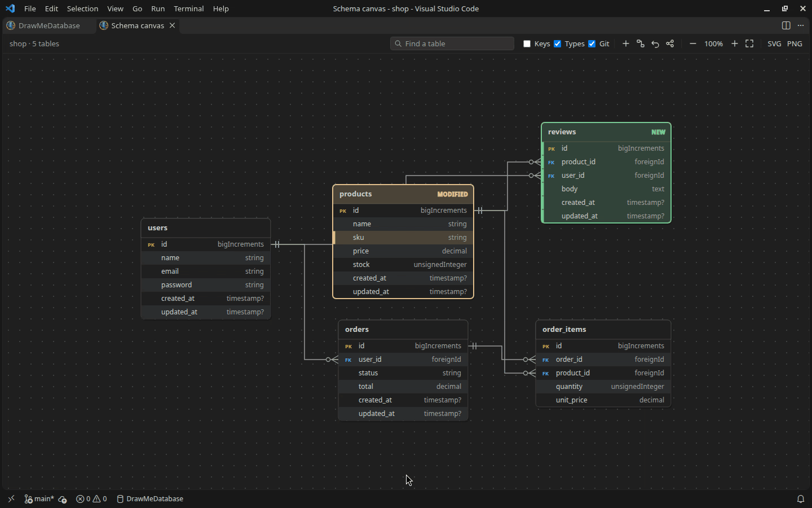Image resolution: width=812 pixels, height=508 pixels.
Task: Click the MODIFIED badge on products
Action: [453, 194]
